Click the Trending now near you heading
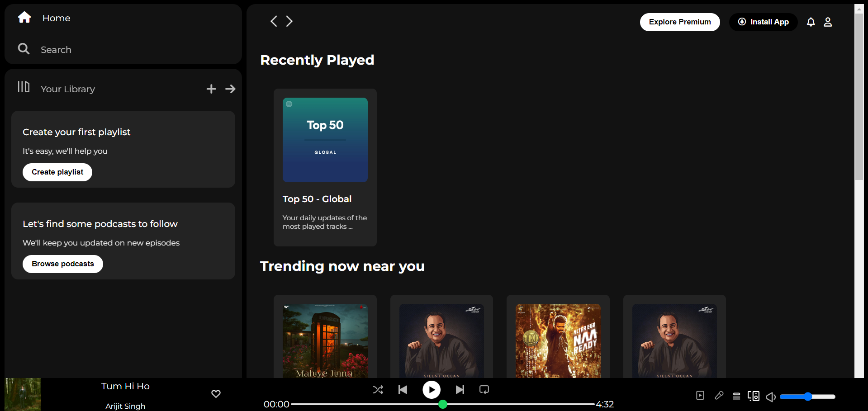Viewport: 868px width, 411px height. click(x=342, y=266)
